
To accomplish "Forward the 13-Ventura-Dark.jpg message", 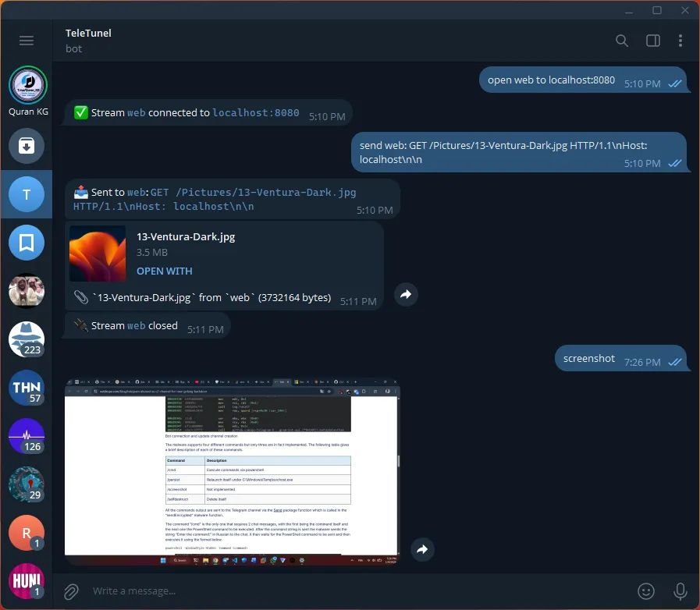I will pyautogui.click(x=405, y=294).
